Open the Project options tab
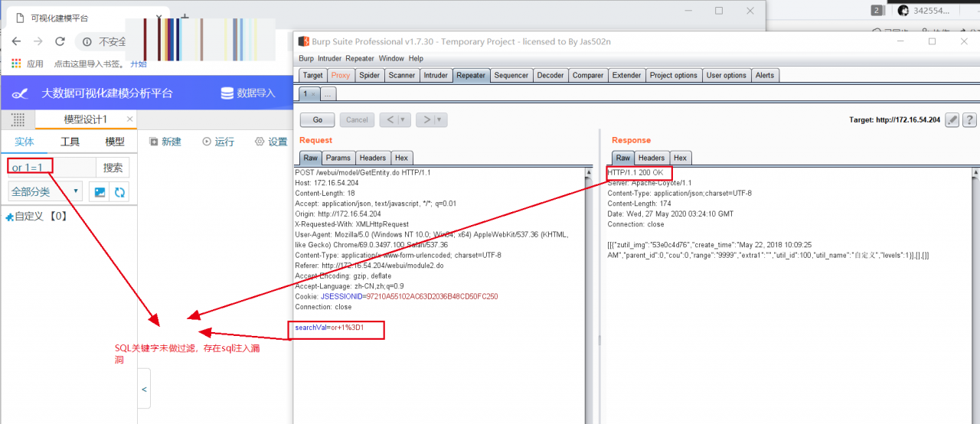980x424 pixels. [x=674, y=75]
